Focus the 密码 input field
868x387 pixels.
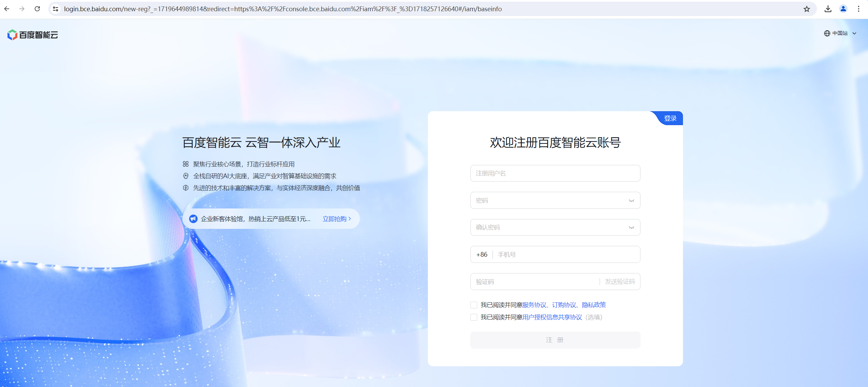point(555,200)
